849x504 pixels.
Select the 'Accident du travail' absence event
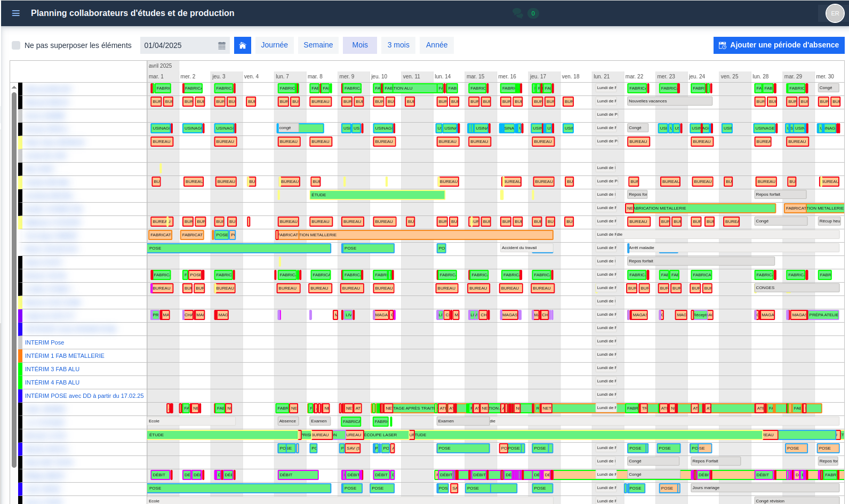tap(526, 248)
